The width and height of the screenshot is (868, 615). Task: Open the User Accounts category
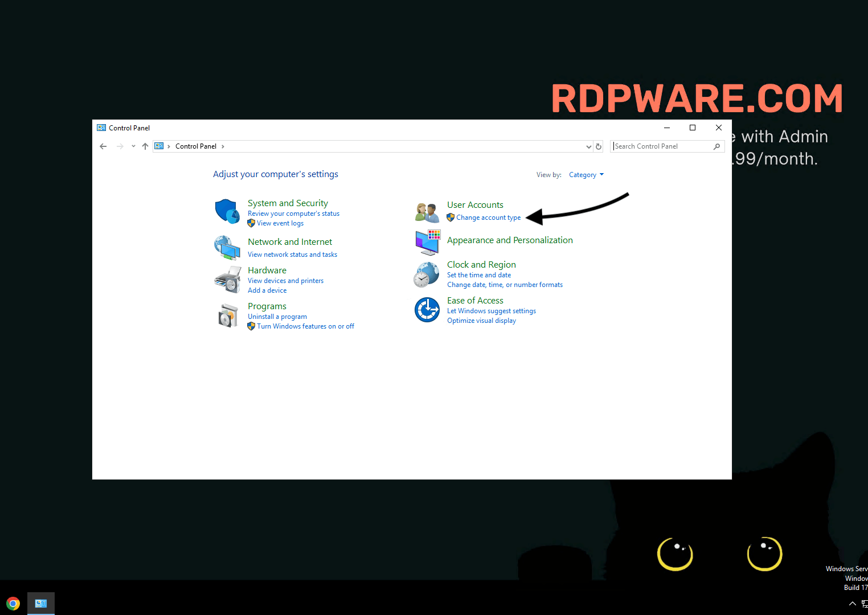(x=475, y=205)
